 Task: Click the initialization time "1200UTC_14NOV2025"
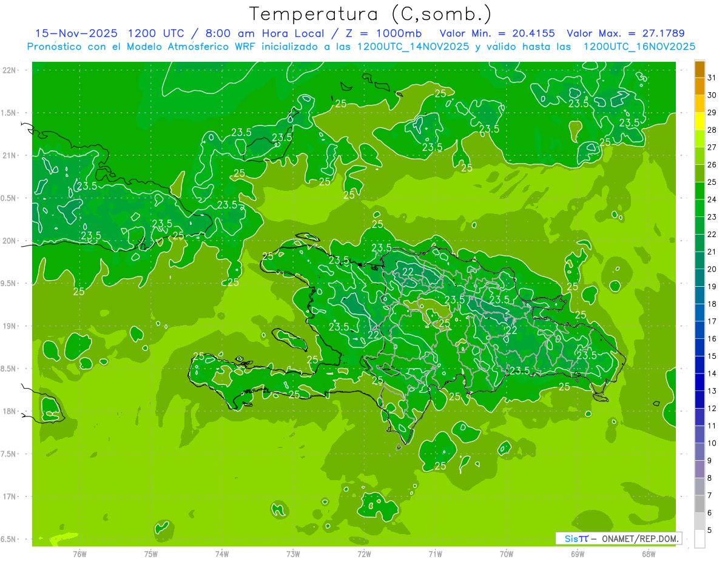[413, 47]
